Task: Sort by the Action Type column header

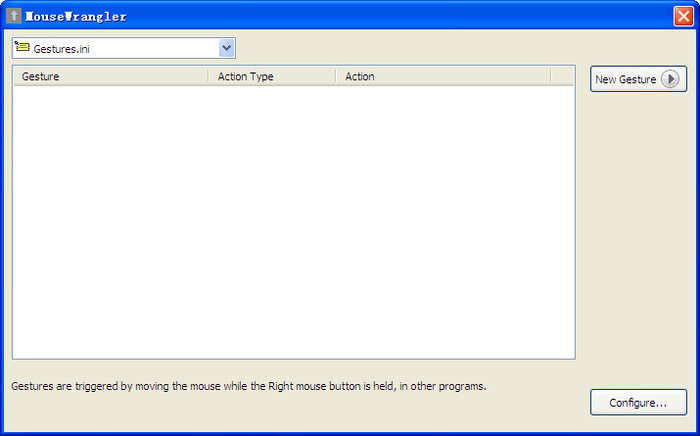Action: tap(272, 76)
